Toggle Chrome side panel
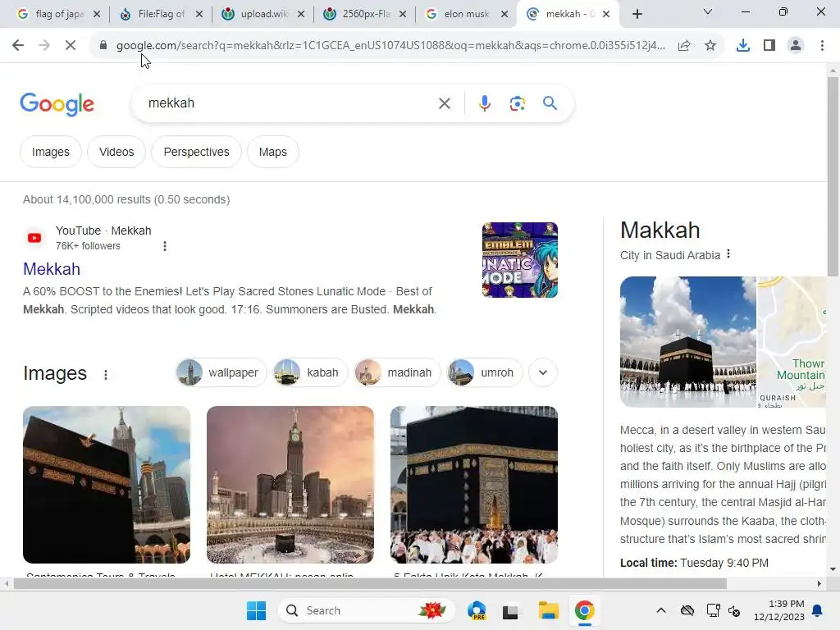The image size is (840, 630). click(x=769, y=46)
